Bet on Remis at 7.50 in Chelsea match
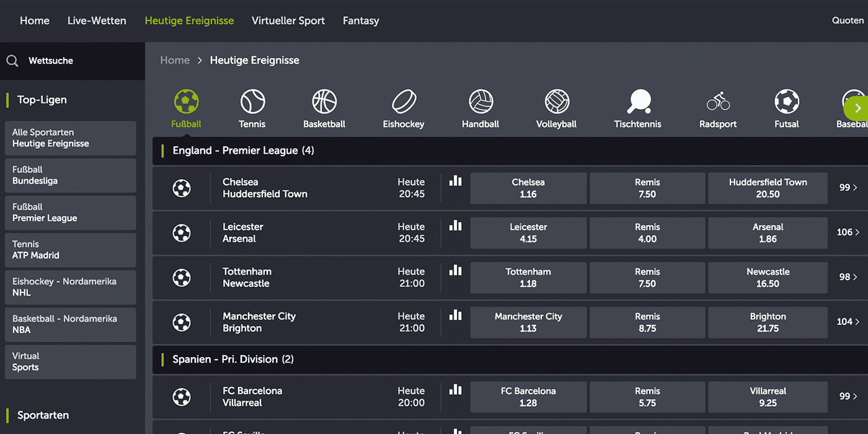This screenshot has height=434, width=868. click(x=647, y=188)
